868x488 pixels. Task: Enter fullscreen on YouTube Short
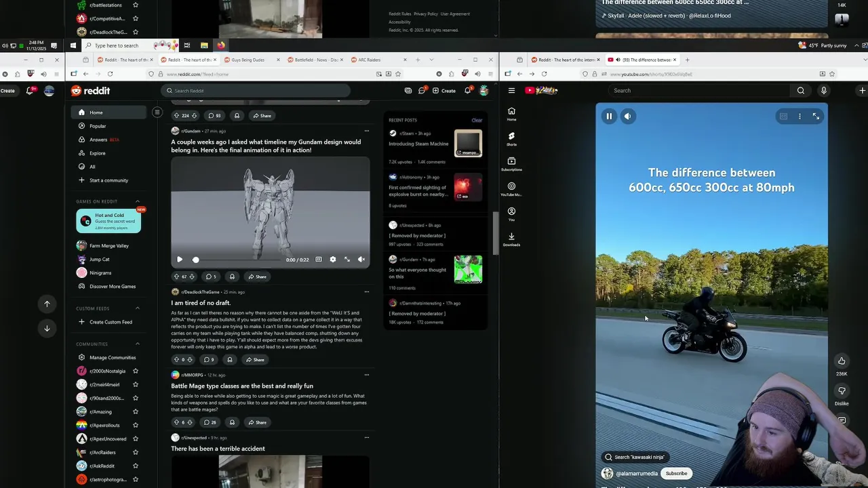point(816,117)
